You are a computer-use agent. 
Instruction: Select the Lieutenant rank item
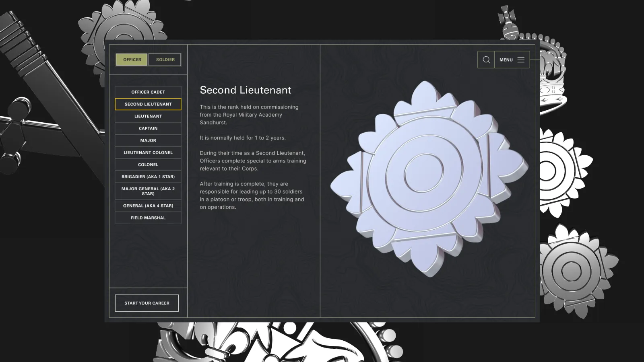[148, 116]
